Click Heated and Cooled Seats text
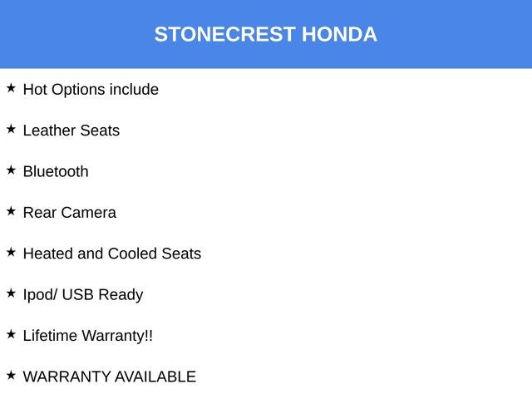Screen dimensions: 532x399 click(112, 254)
